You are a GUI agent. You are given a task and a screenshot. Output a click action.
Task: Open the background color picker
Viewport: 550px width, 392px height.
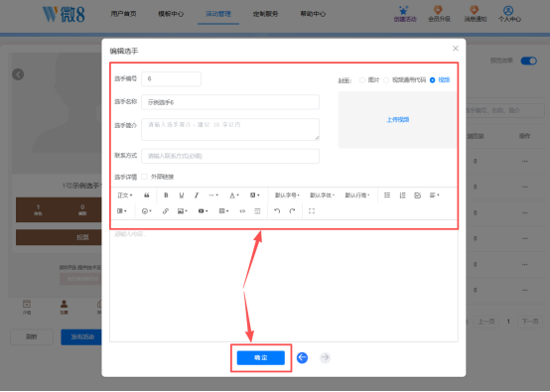coord(255,196)
